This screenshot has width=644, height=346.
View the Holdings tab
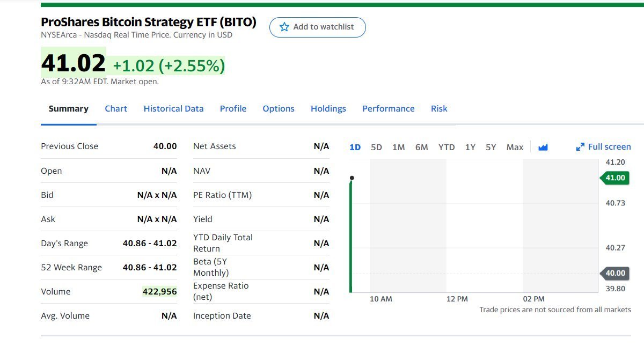click(x=328, y=108)
